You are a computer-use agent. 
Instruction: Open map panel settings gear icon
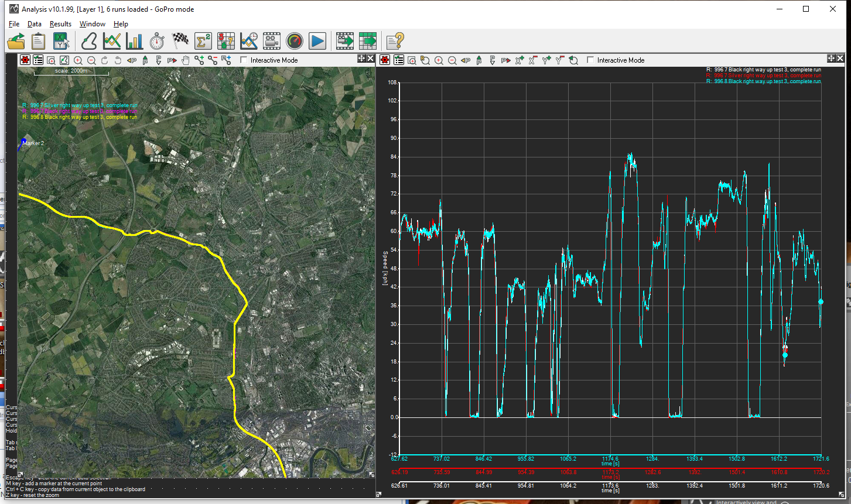pos(25,60)
